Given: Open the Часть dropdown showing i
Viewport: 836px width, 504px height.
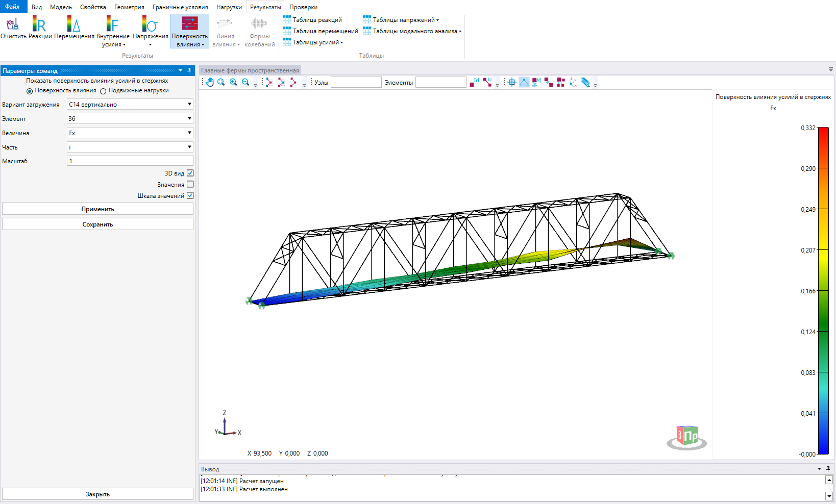Looking at the screenshot, I should point(130,147).
